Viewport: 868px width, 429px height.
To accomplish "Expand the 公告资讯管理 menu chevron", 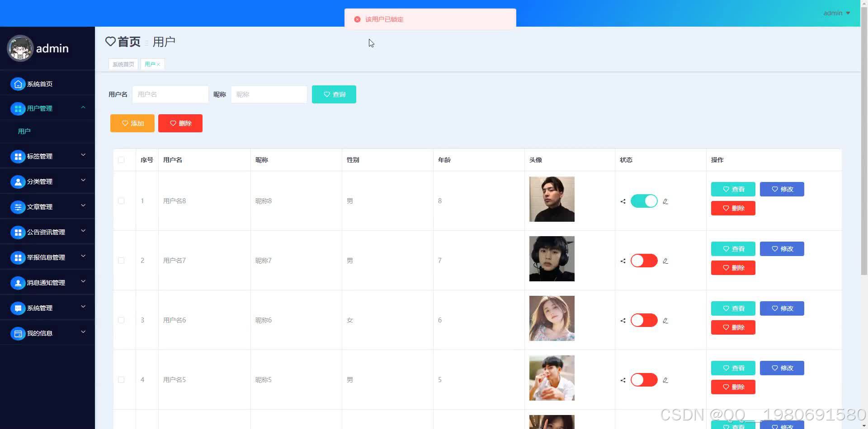I will pos(83,231).
